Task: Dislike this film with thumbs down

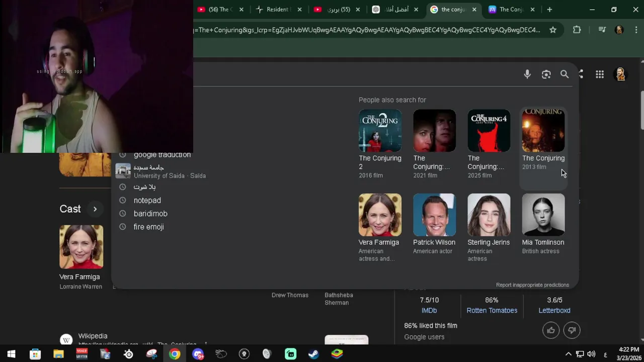Action: [x=572, y=330]
